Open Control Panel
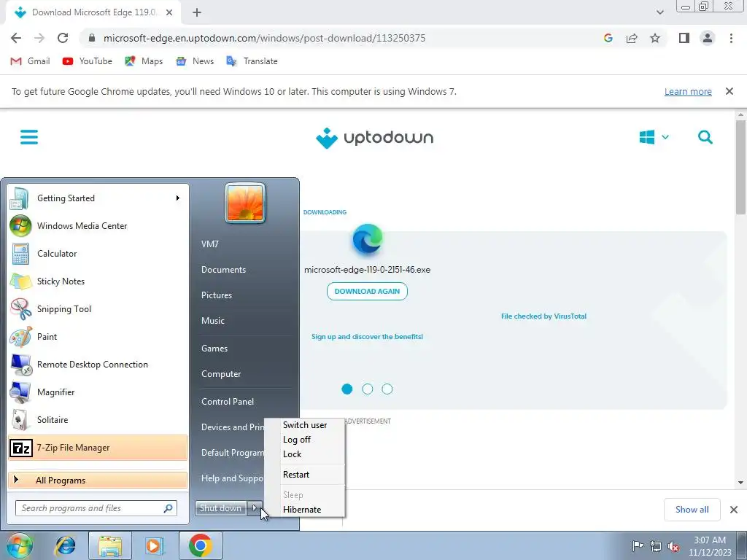This screenshot has height=560, width=747. point(228,402)
